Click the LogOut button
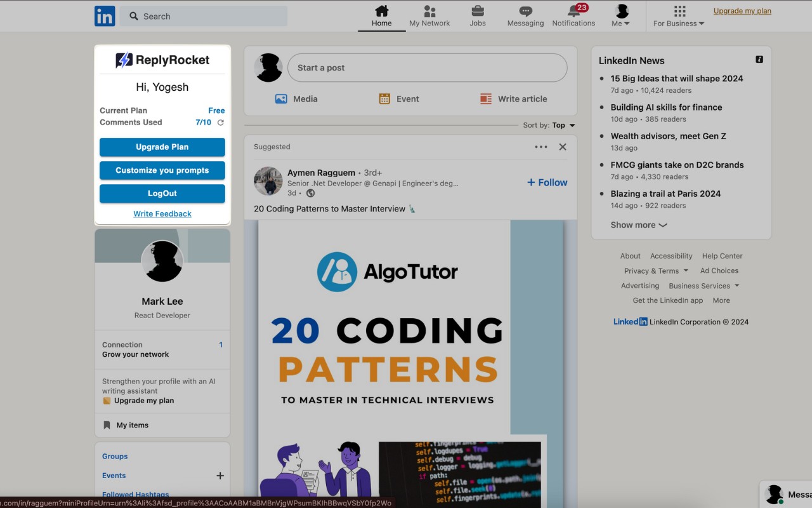 (162, 194)
